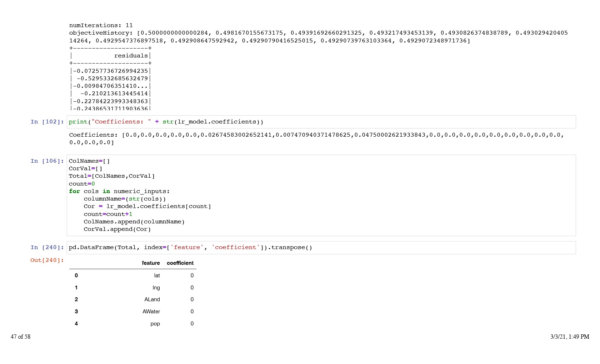Viewport: 600px width, 364px height.
Task: Click the 3/3/21, 1:49 PM timestamp
Action: pyautogui.click(x=569, y=337)
